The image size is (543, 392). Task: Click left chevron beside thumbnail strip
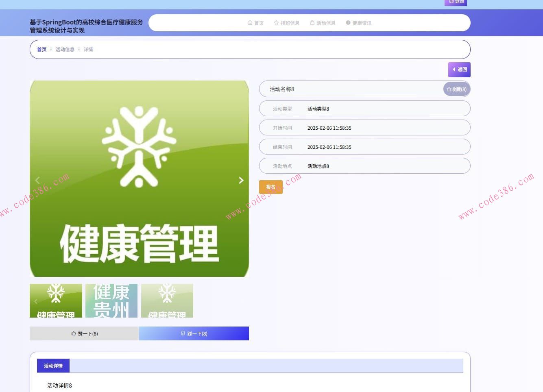click(x=36, y=301)
